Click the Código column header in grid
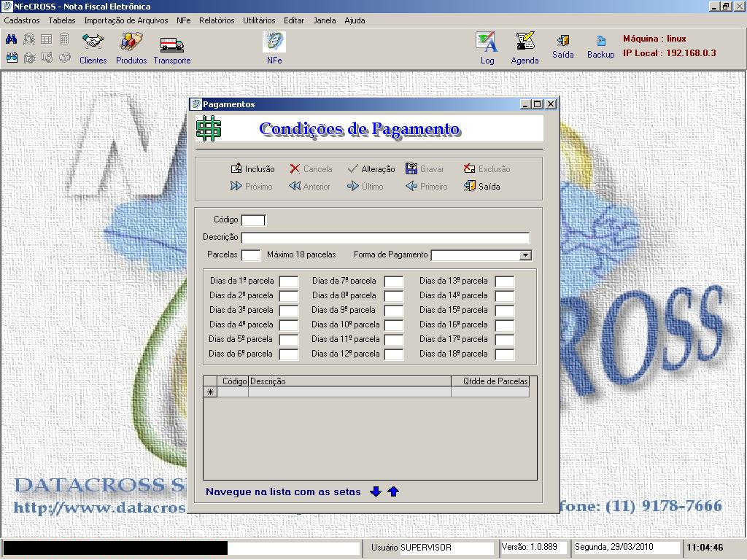 tap(233, 381)
